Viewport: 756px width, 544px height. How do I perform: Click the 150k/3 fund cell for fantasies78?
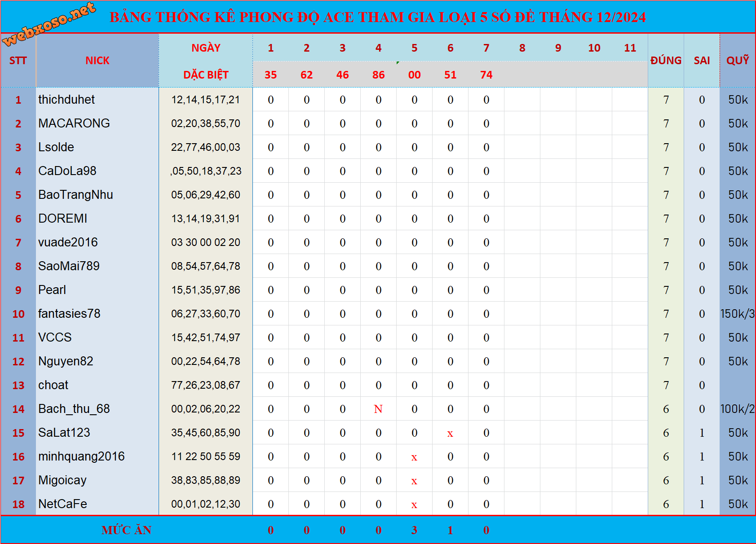point(738,314)
